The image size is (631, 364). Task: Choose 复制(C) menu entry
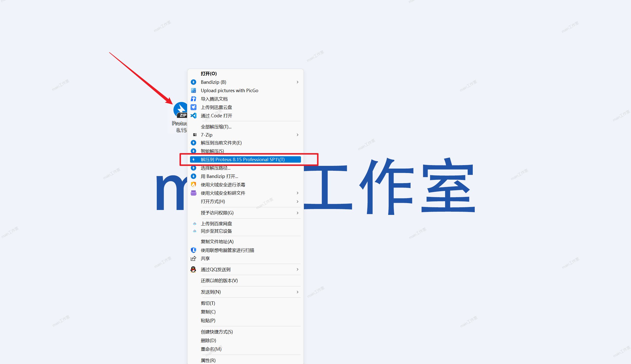[x=245, y=312]
